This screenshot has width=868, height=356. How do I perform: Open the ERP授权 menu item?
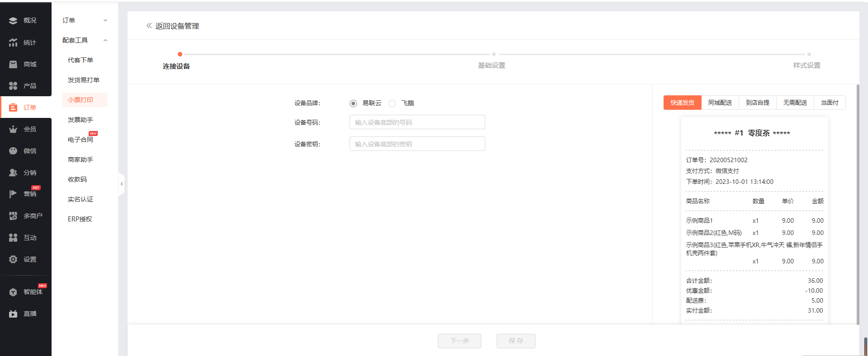pyautogui.click(x=80, y=219)
